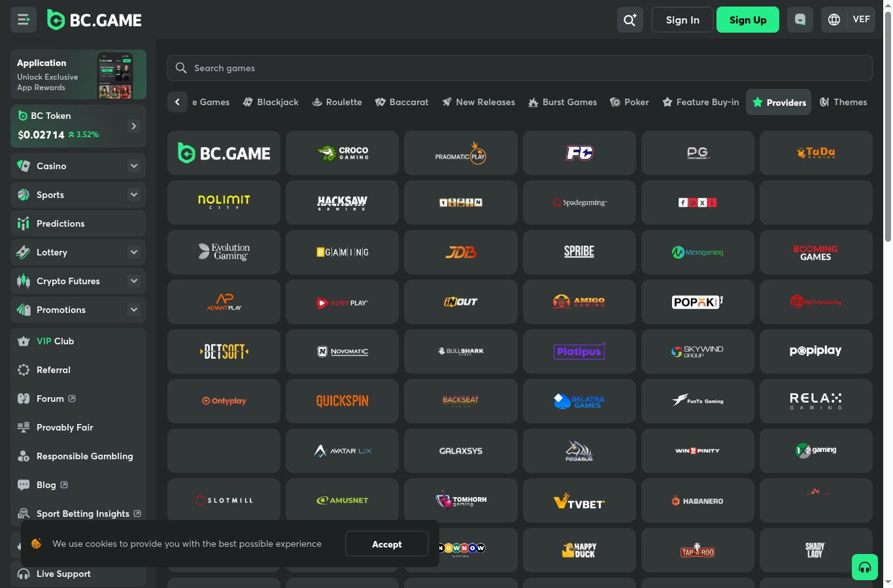Open the VEF currency selector

tap(861, 20)
